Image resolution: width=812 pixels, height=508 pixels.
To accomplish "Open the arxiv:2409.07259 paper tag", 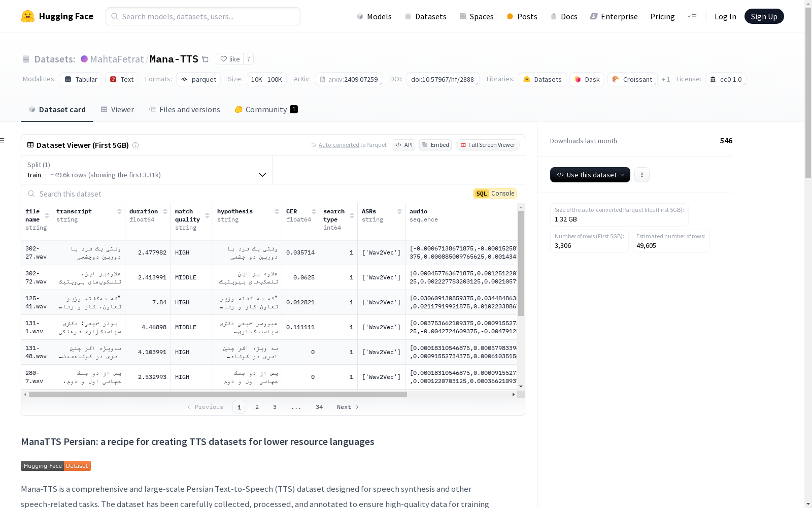I will click(x=349, y=79).
